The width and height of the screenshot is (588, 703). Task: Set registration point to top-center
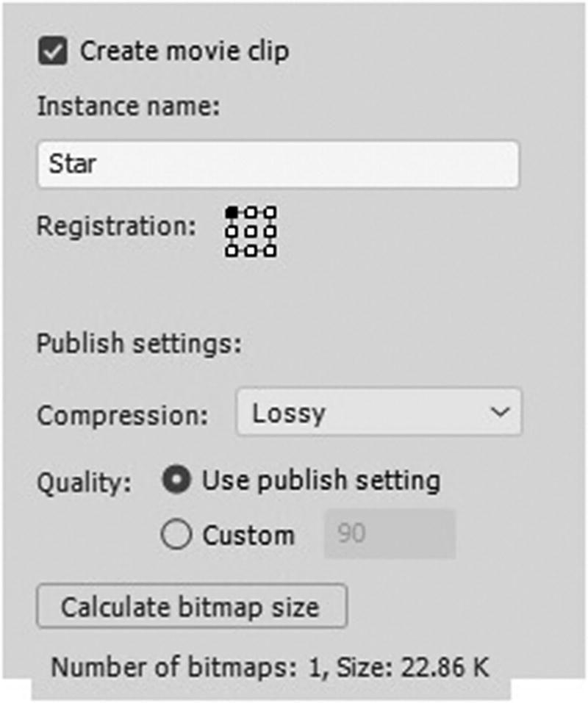click(251, 212)
